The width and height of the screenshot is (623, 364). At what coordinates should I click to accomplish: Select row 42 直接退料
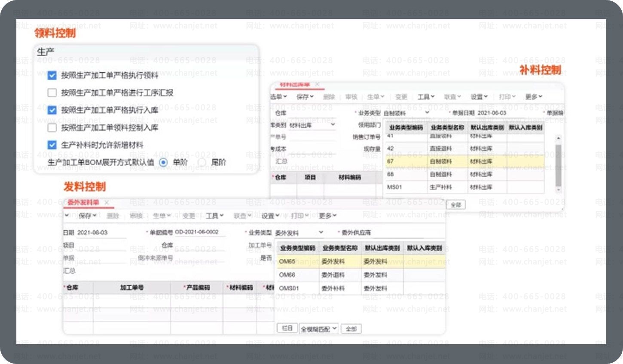click(x=465, y=149)
